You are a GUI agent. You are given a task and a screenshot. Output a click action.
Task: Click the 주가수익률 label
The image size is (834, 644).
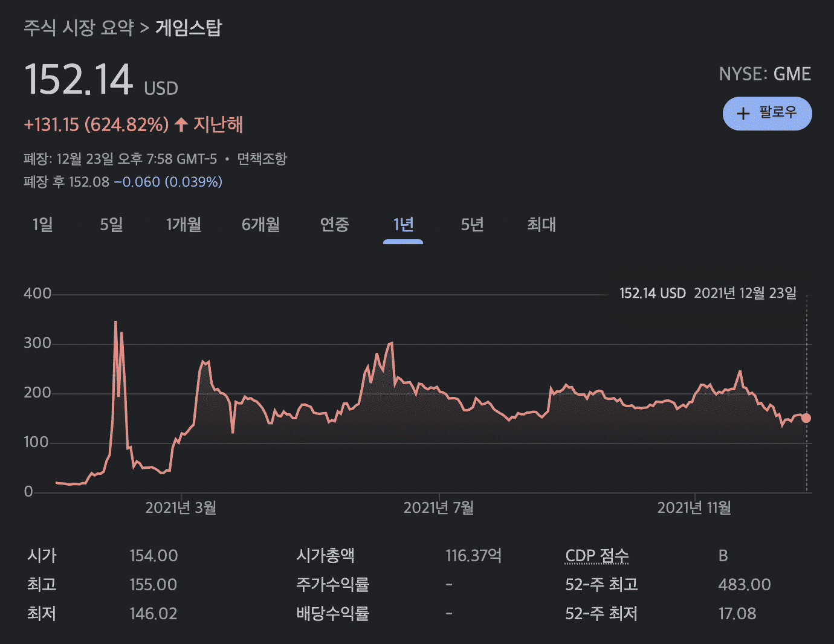tap(333, 585)
